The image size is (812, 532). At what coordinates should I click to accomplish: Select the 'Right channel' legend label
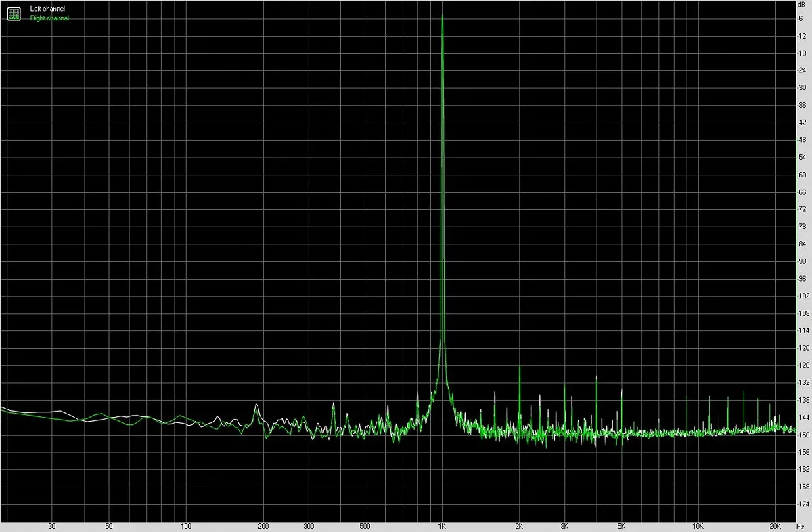49,18
